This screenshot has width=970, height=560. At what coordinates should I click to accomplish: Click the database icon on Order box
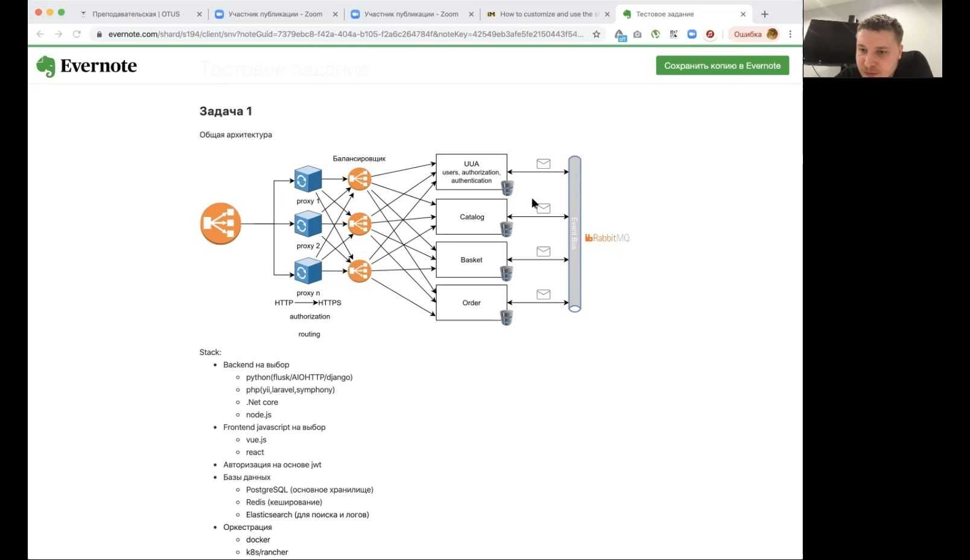tap(507, 317)
